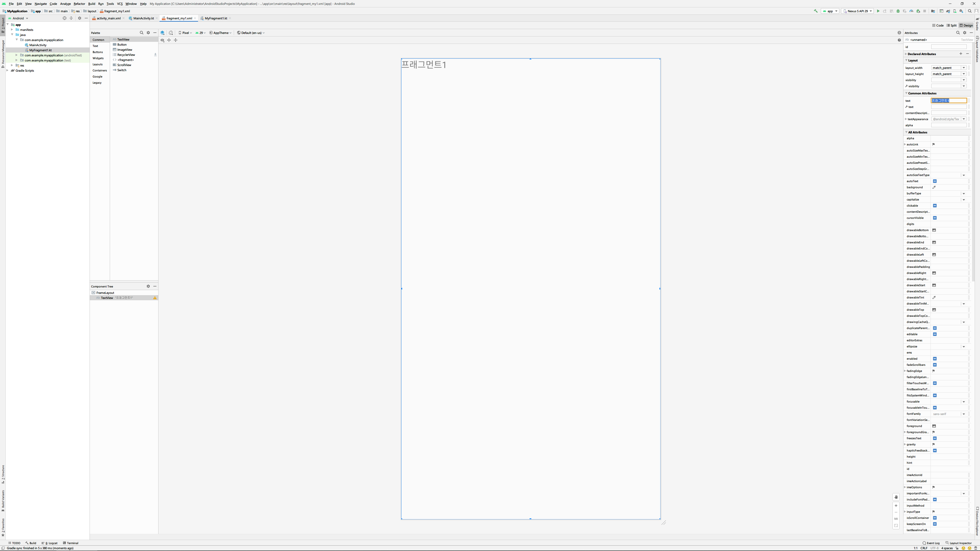Open the Android Profiler gauge icon
This screenshot has height=551, width=980.
(912, 11)
